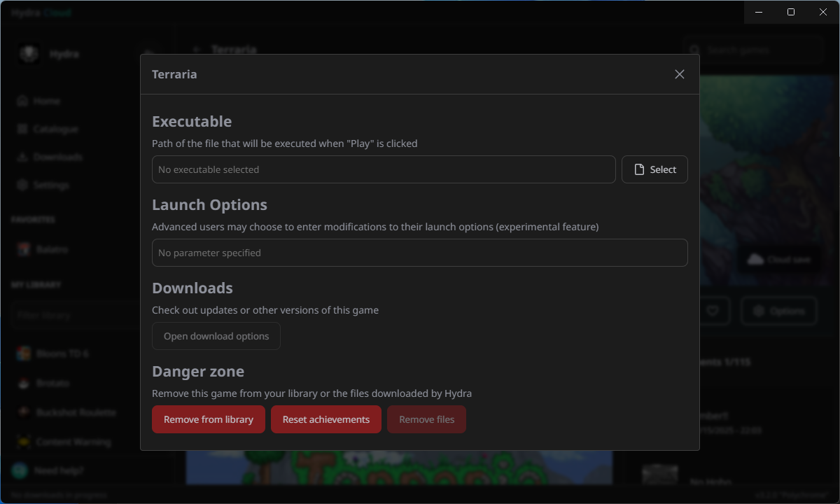The height and width of the screenshot is (504, 840).
Task: Select Balatro in Favorites
Action: tap(52, 249)
